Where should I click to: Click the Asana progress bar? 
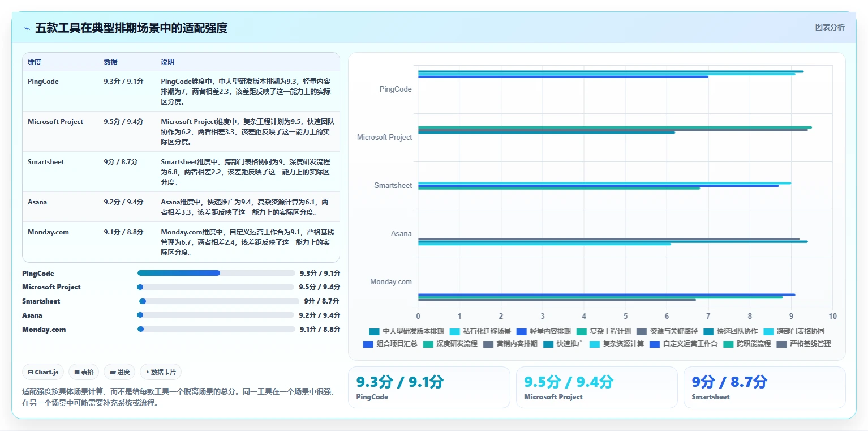[x=216, y=315]
